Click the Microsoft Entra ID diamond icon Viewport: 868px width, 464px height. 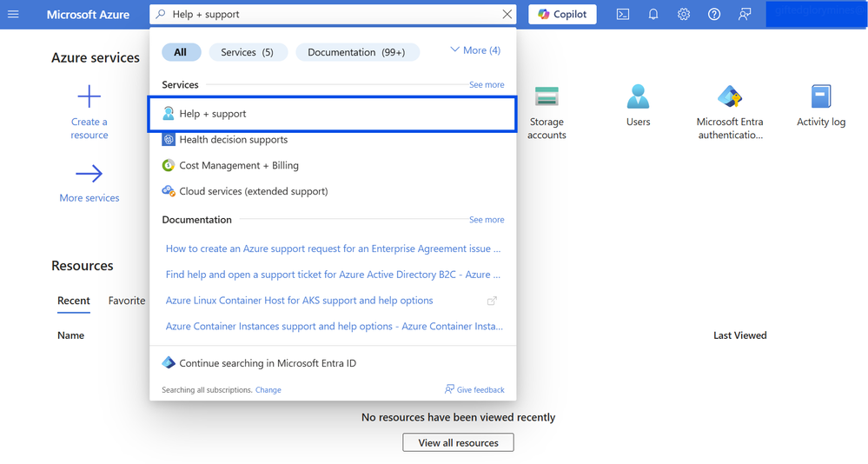click(x=169, y=362)
